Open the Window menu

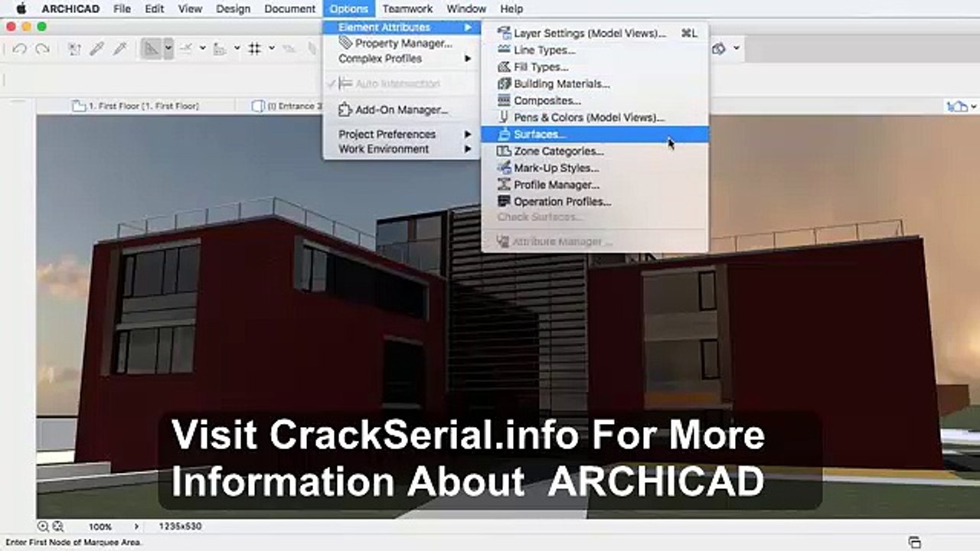tap(465, 8)
